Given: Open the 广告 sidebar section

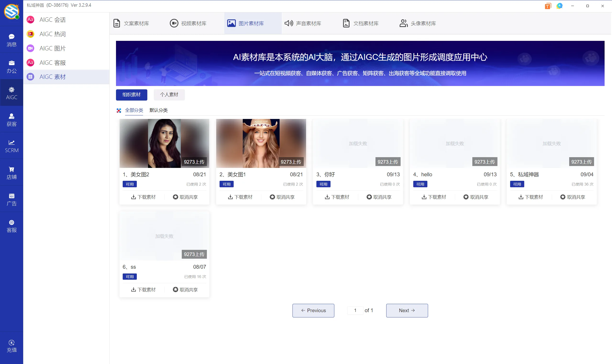Looking at the screenshot, I should [11, 199].
